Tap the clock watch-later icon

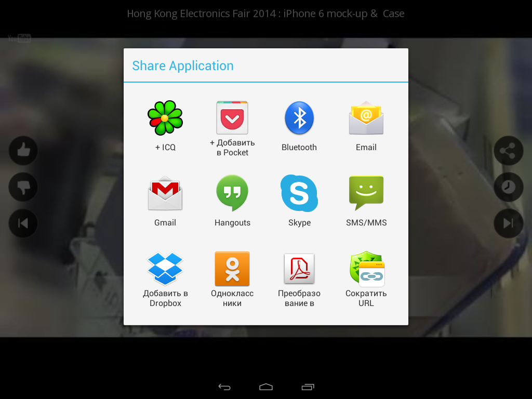[x=509, y=187]
